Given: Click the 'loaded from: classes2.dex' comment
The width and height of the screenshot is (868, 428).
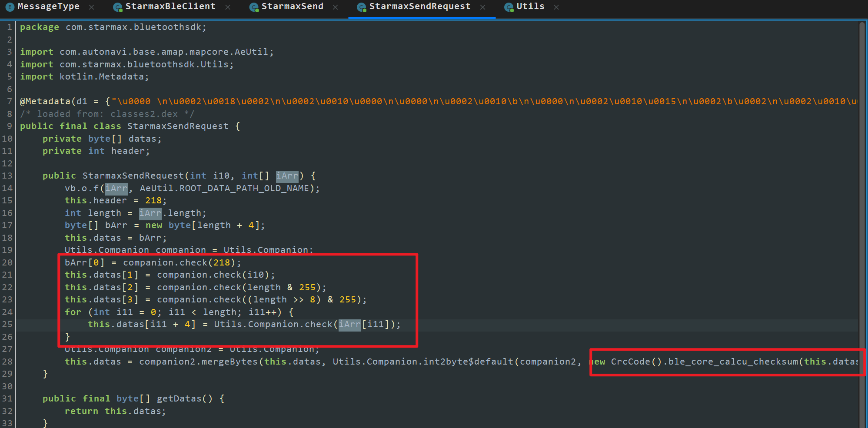Looking at the screenshot, I should click(107, 114).
